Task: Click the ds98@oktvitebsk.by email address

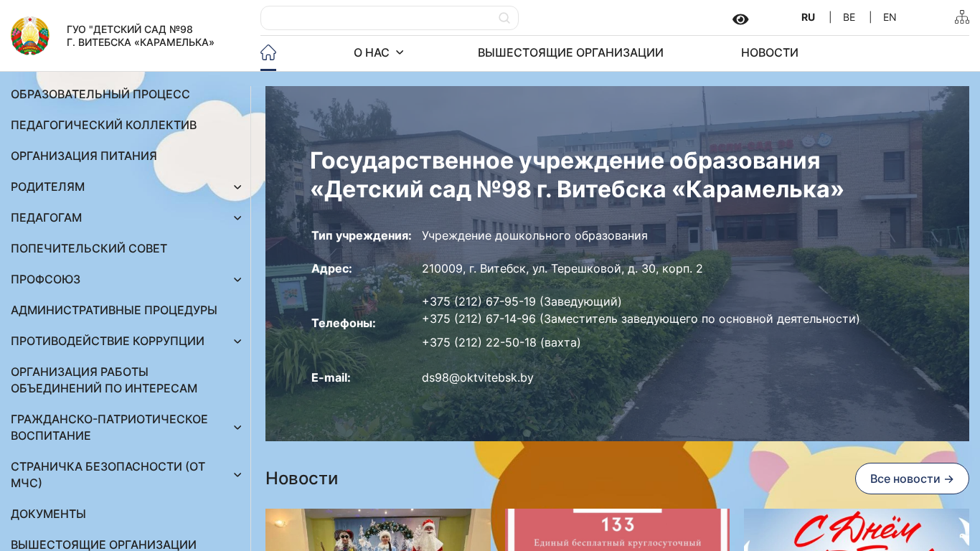Action: [x=478, y=377]
